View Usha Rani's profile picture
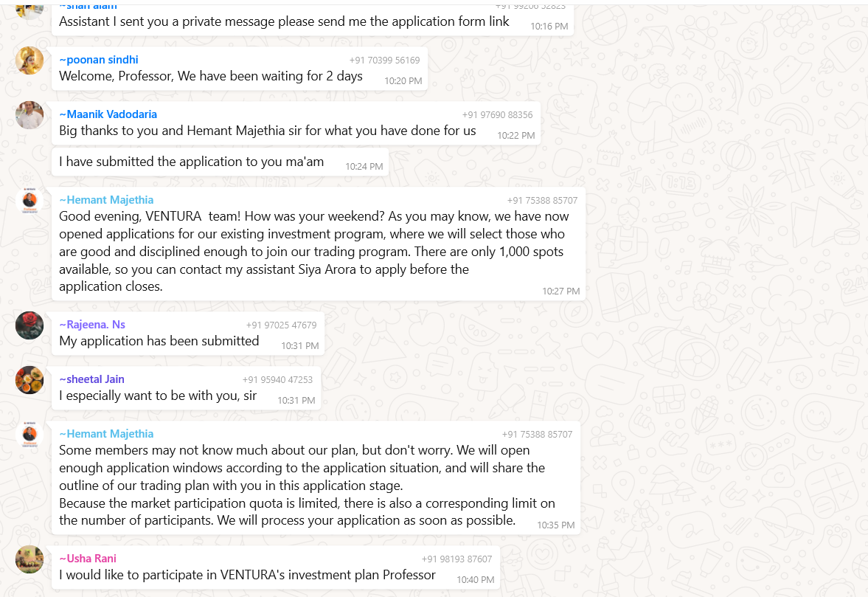Image resolution: width=868 pixels, height=597 pixels. (x=29, y=559)
